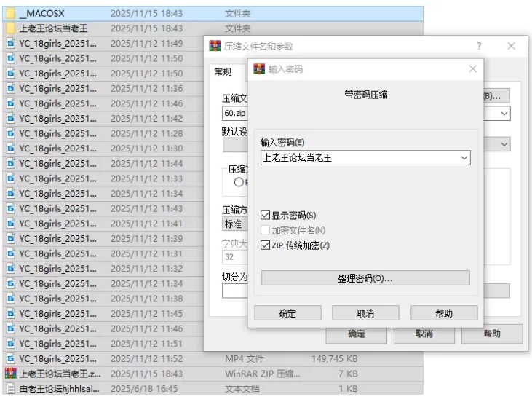Select the video file icon dated 11:45

coord(11,313)
